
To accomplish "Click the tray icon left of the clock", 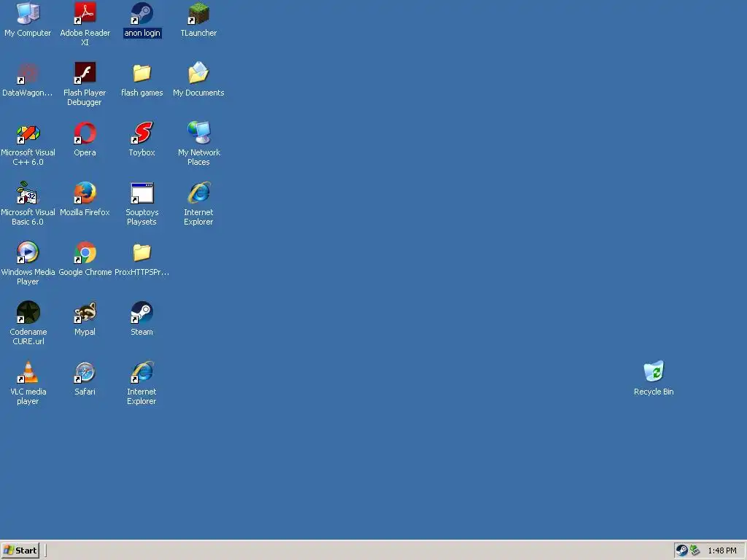I will [x=695, y=551].
